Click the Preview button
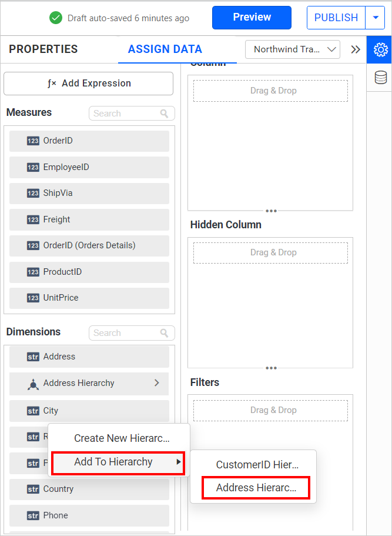The width and height of the screenshot is (392, 536). 252,18
